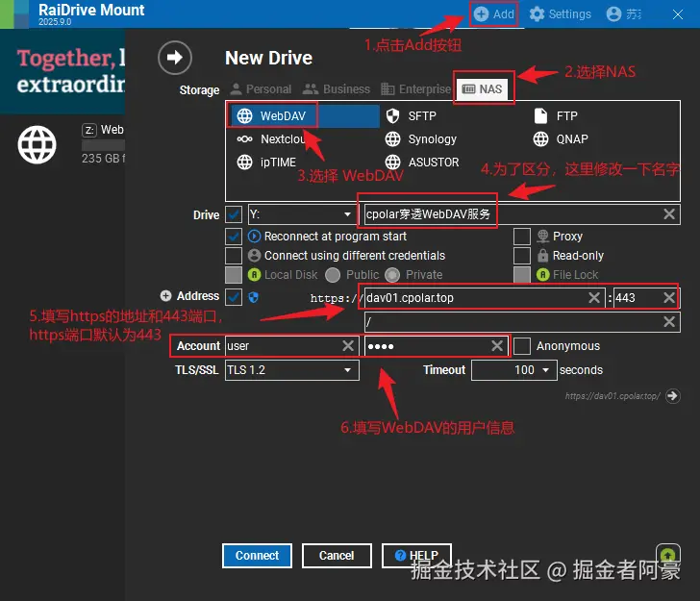Click the blue shield icon beside Address

click(253, 297)
